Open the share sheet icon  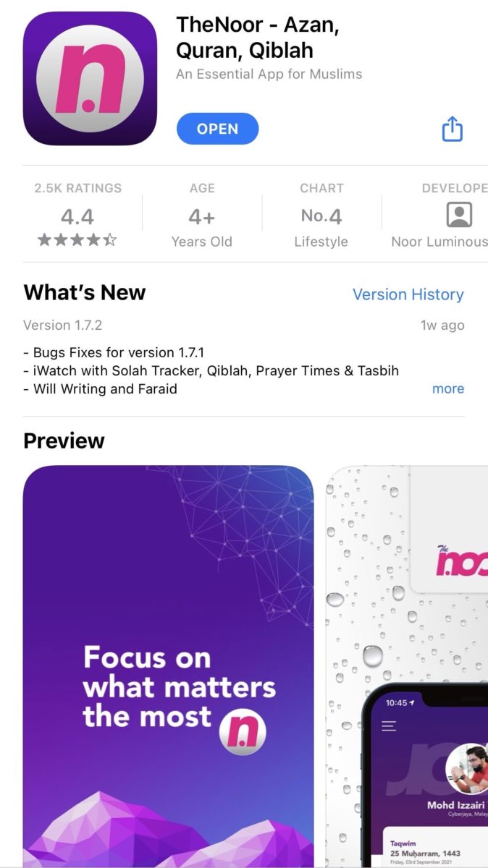(452, 129)
